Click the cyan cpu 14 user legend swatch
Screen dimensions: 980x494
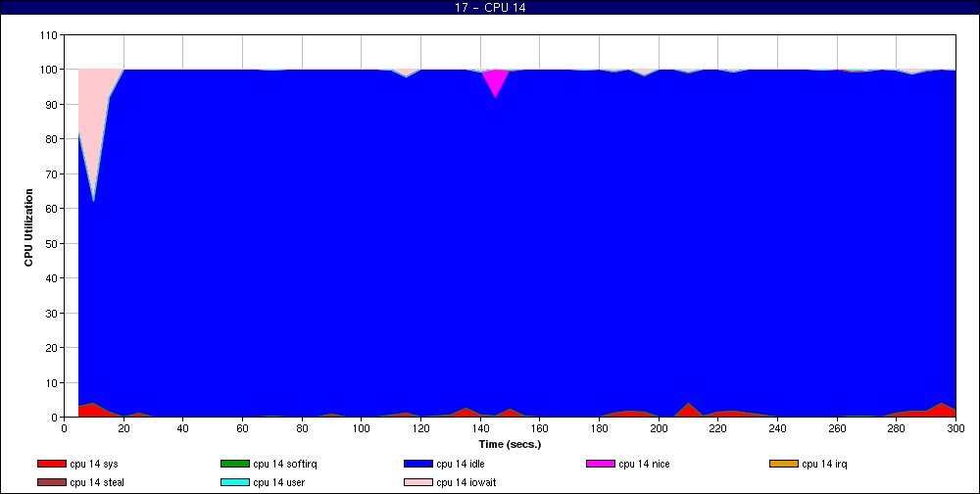tap(234, 483)
